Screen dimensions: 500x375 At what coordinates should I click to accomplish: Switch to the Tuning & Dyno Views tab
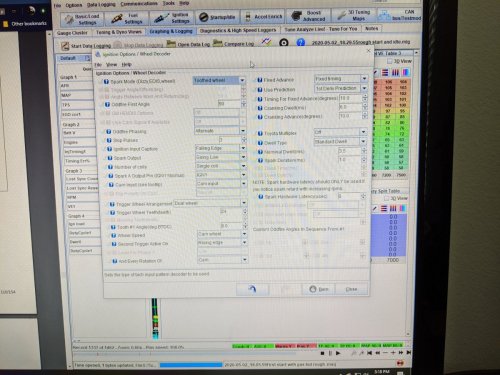[119, 32]
